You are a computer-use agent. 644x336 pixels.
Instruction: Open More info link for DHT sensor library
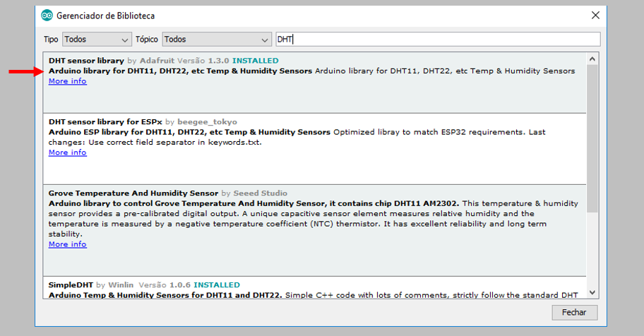click(67, 81)
